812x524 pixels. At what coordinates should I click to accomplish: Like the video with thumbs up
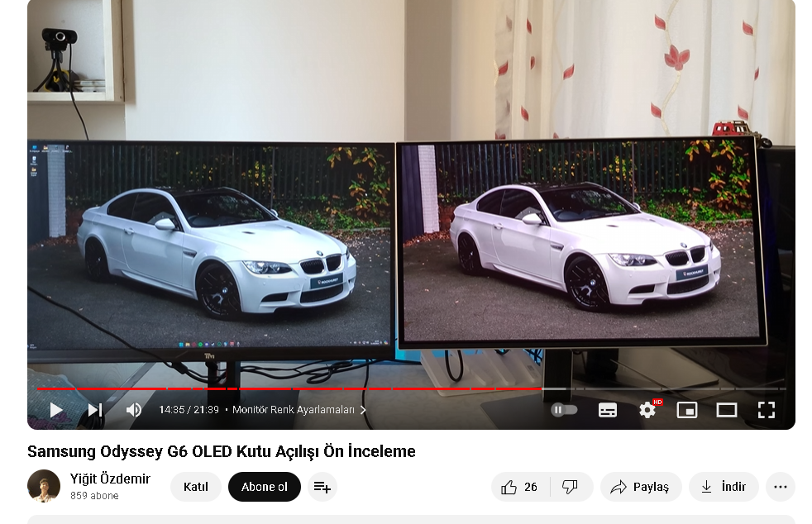(x=520, y=487)
